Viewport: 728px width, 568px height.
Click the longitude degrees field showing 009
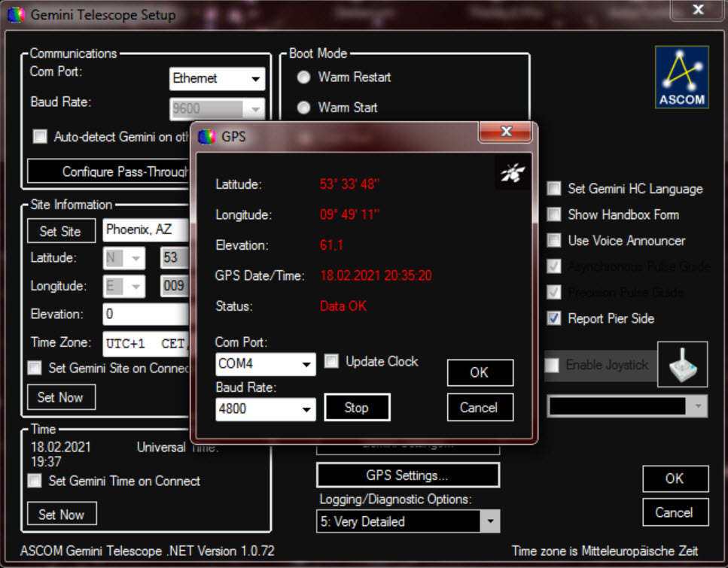click(175, 287)
